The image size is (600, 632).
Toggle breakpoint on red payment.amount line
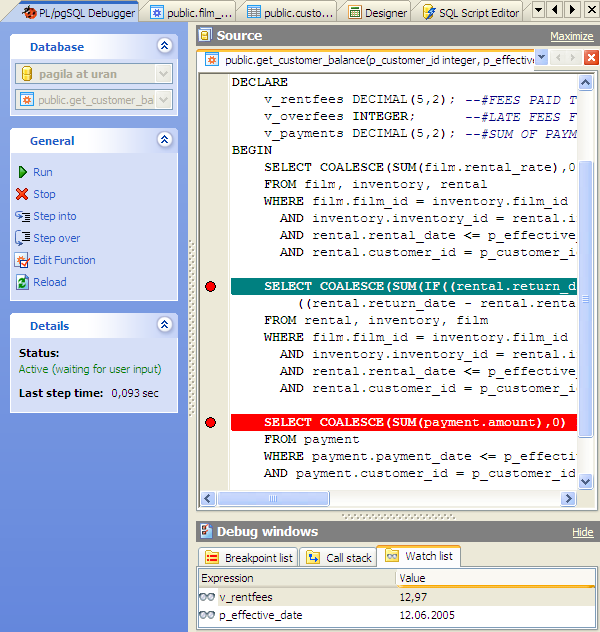click(210, 422)
